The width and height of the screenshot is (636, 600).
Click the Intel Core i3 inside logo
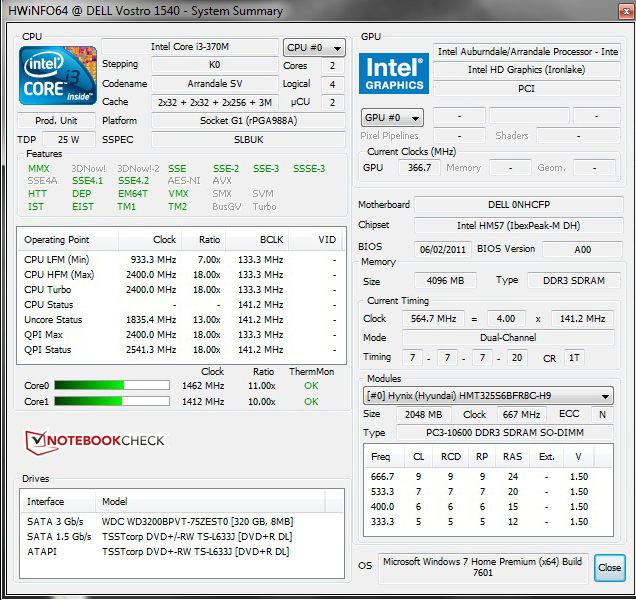[58, 75]
